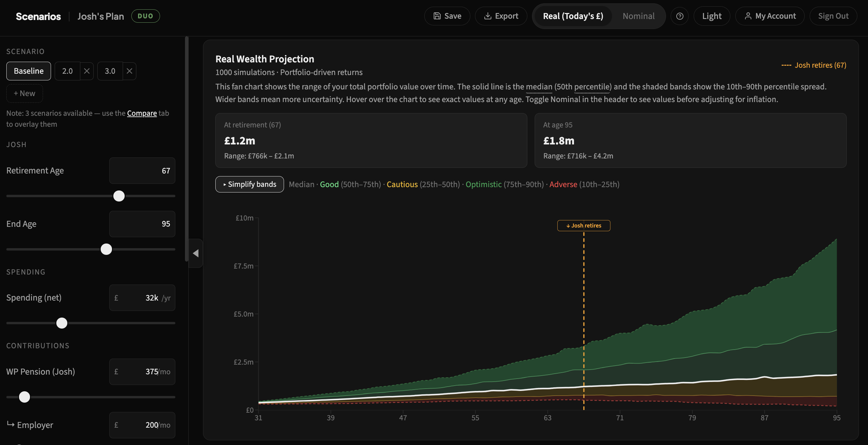Save the current plan
The height and width of the screenshot is (445, 868).
pos(447,16)
